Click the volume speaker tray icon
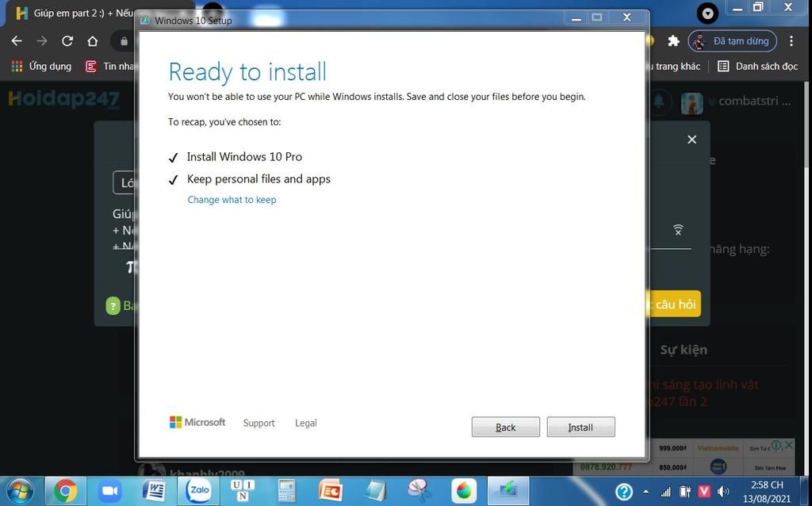This screenshot has width=812, height=506. point(723,492)
